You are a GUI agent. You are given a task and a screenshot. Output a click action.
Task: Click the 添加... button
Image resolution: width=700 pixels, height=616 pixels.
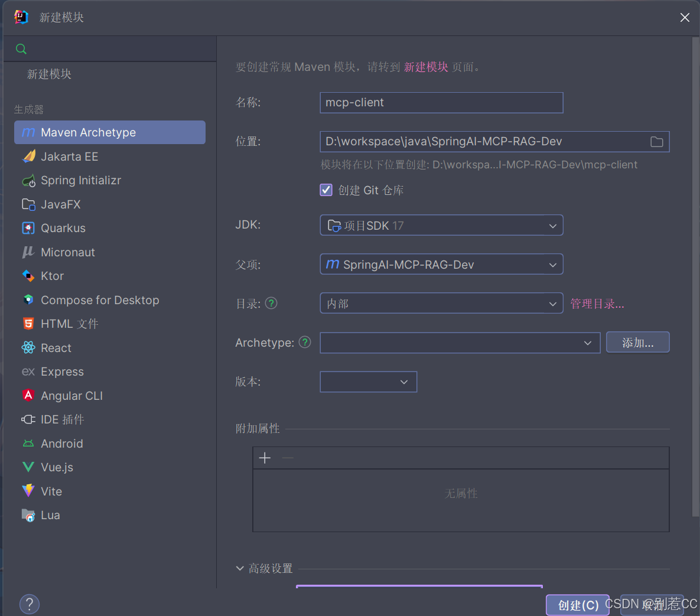click(x=638, y=343)
